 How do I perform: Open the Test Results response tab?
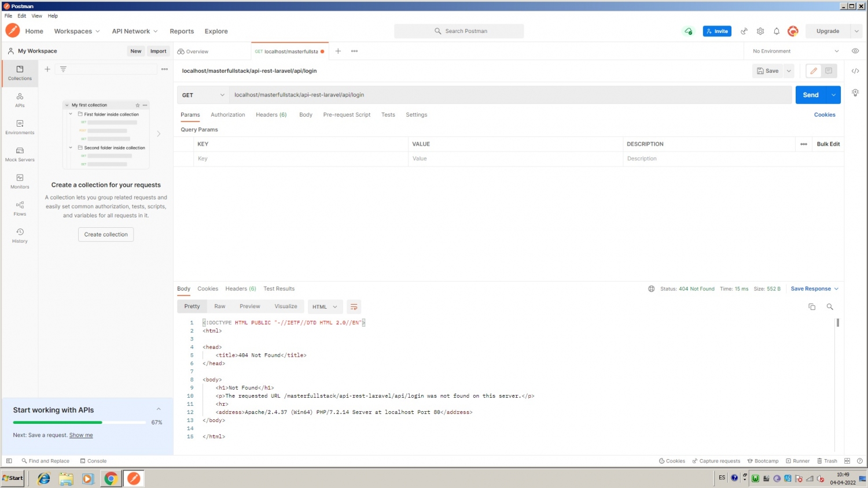coord(279,289)
